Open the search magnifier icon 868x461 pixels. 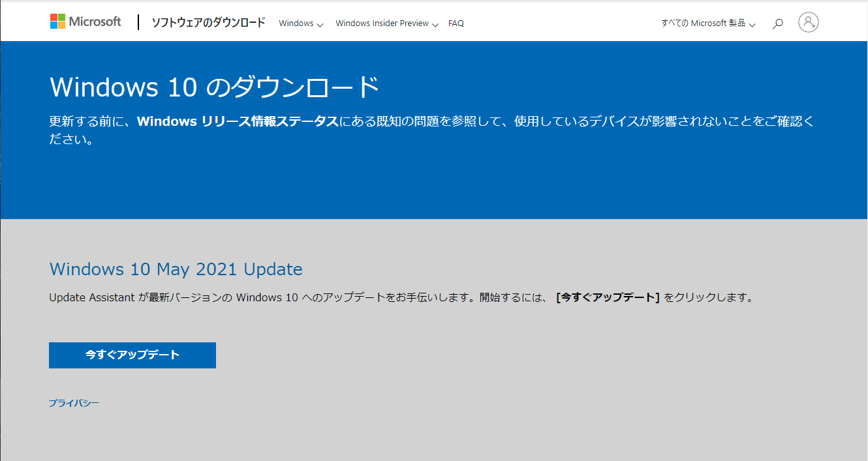coord(777,23)
